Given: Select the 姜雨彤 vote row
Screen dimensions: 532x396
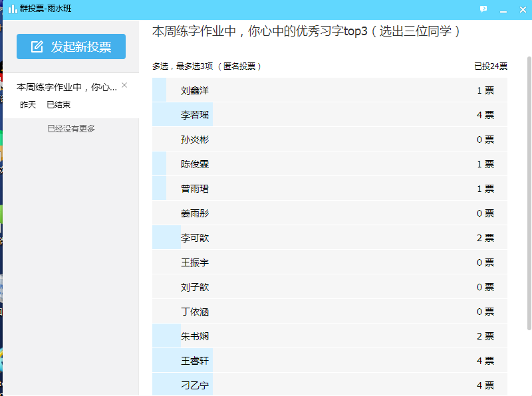Looking at the screenshot, I should [x=330, y=213].
